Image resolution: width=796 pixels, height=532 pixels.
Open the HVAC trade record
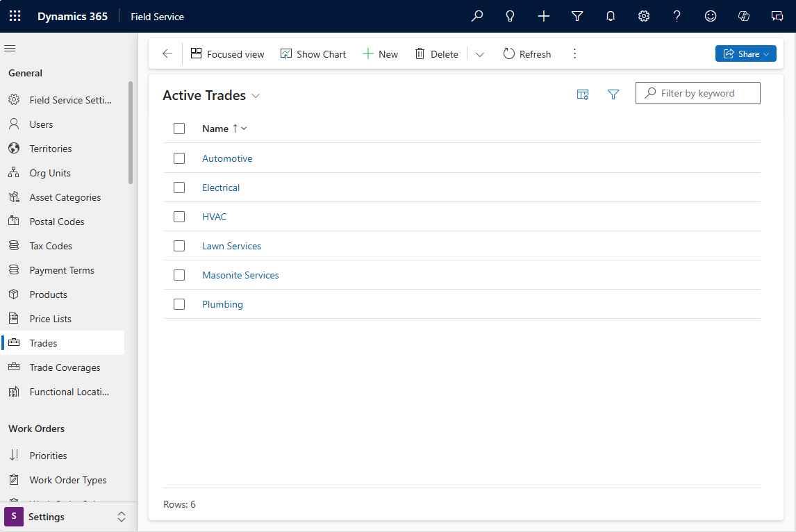214,217
